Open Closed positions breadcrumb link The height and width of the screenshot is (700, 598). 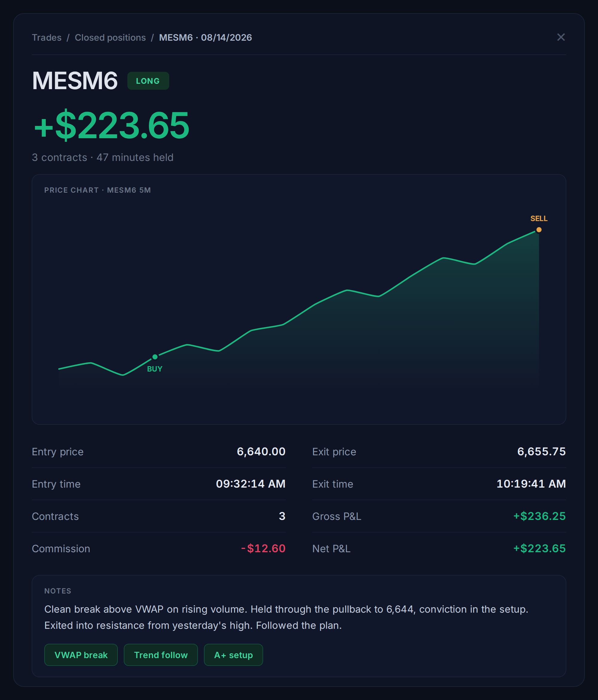[x=110, y=37]
